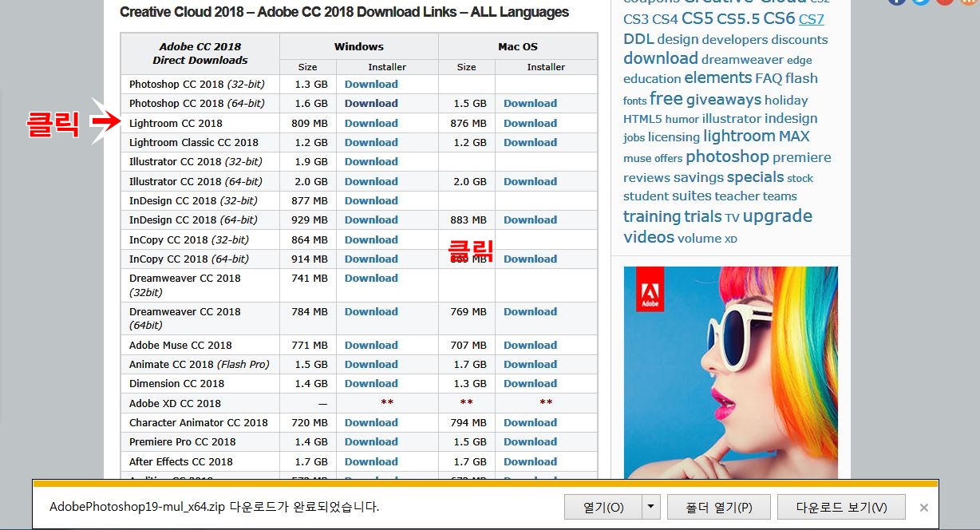Download InCopy CC 2018 (64-bit) for Mac OS
The height and width of the screenshot is (530, 980).
(530, 259)
